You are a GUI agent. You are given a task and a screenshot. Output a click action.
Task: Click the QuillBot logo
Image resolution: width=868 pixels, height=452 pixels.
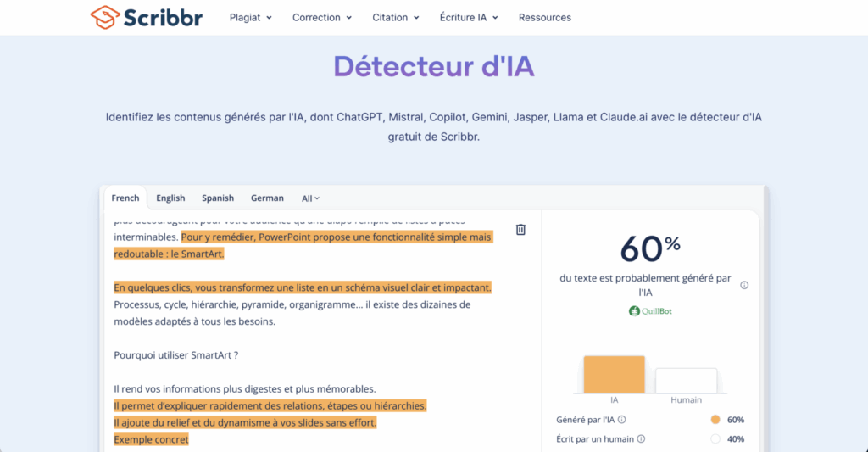pyautogui.click(x=650, y=311)
